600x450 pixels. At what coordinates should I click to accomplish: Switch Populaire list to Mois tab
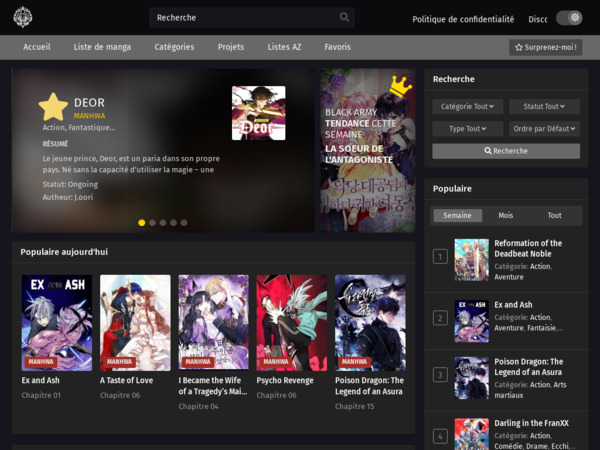point(505,215)
